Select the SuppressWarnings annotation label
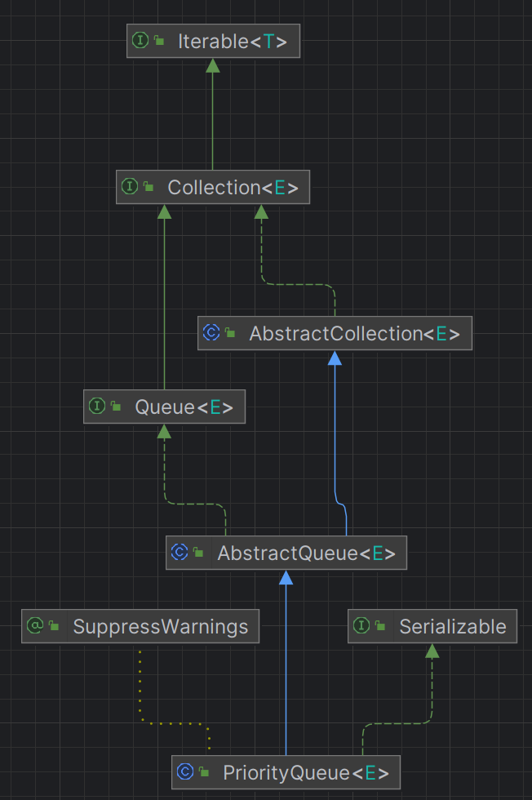Image resolution: width=532 pixels, height=800 pixels. pyautogui.click(x=160, y=626)
